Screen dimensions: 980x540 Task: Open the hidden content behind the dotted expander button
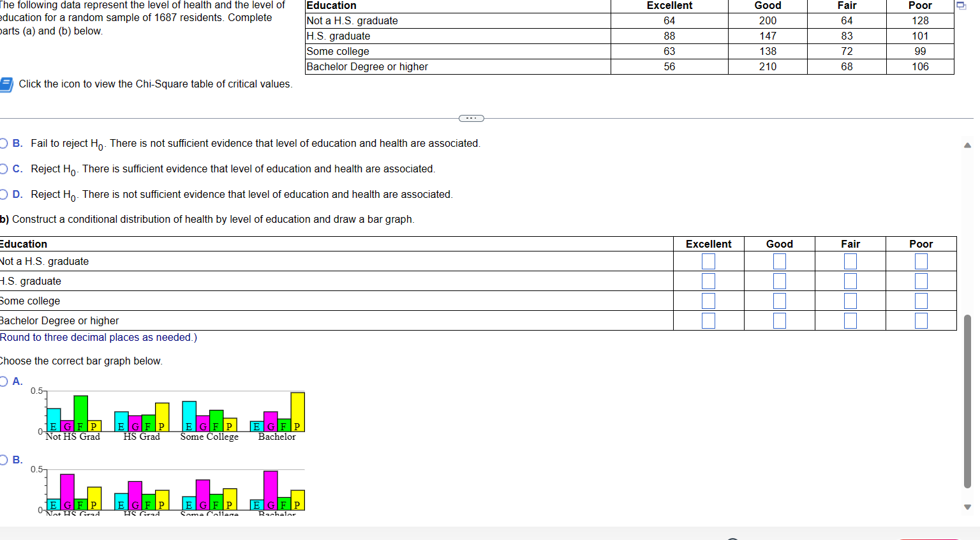471,118
